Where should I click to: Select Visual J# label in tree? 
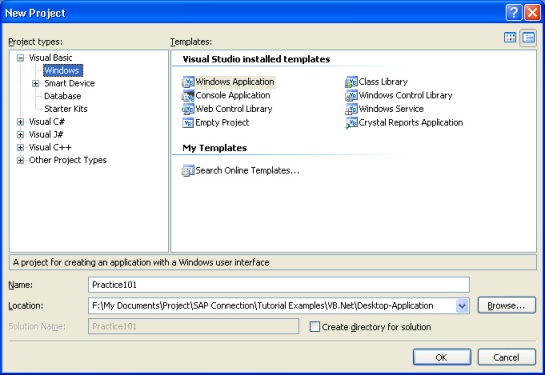46,134
